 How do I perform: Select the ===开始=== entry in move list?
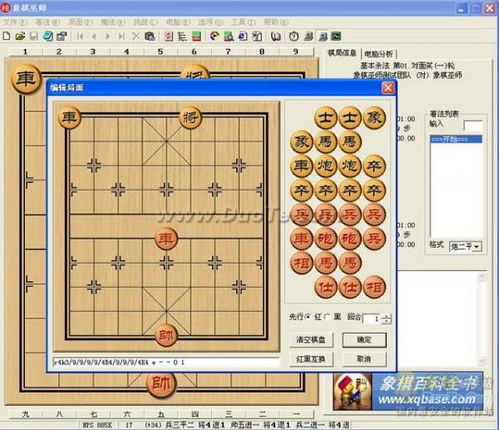click(456, 139)
